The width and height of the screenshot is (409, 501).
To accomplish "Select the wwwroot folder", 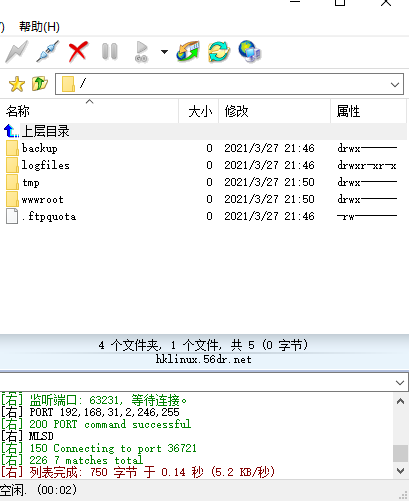I will click(42, 200).
